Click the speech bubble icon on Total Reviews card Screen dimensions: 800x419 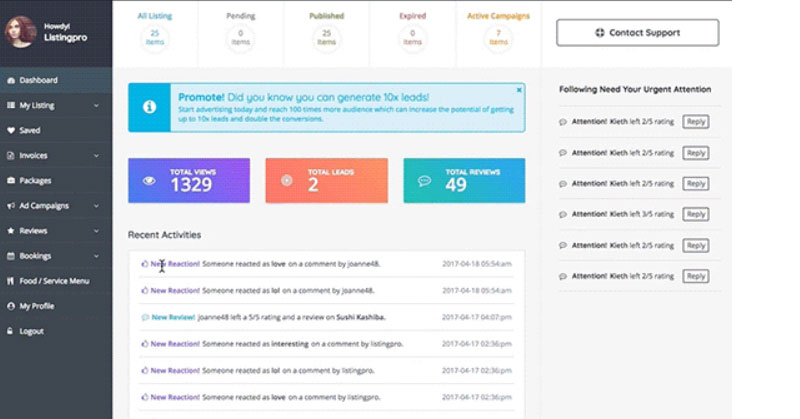(x=424, y=181)
